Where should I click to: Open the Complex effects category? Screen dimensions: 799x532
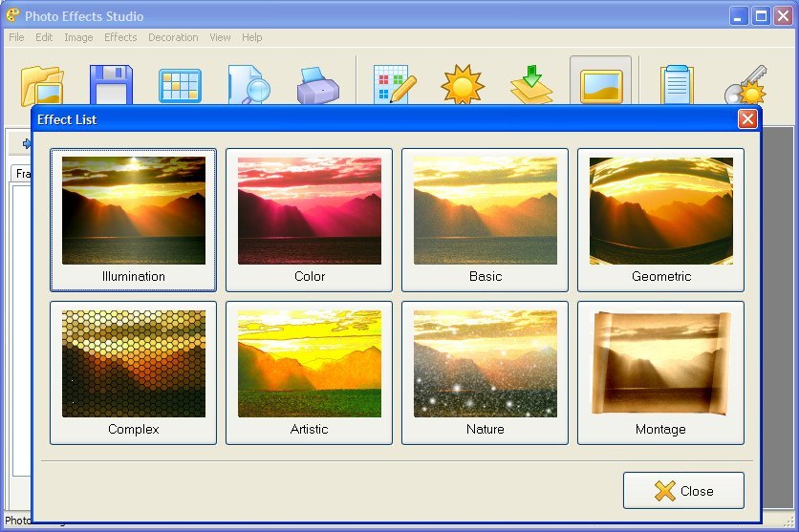133,372
